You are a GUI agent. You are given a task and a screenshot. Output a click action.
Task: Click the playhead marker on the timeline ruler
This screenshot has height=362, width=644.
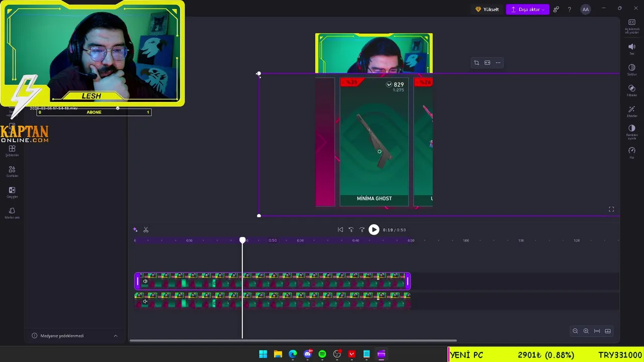(x=243, y=240)
